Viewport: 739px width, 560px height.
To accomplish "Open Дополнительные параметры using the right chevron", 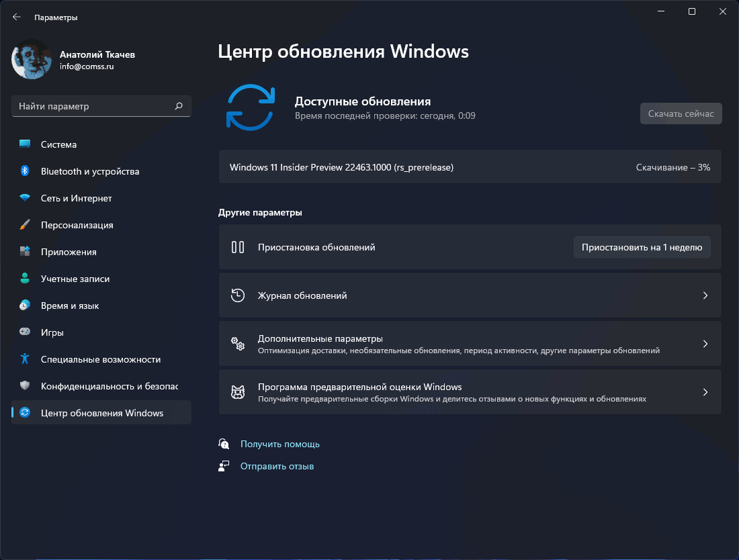I will pos(705,344).
